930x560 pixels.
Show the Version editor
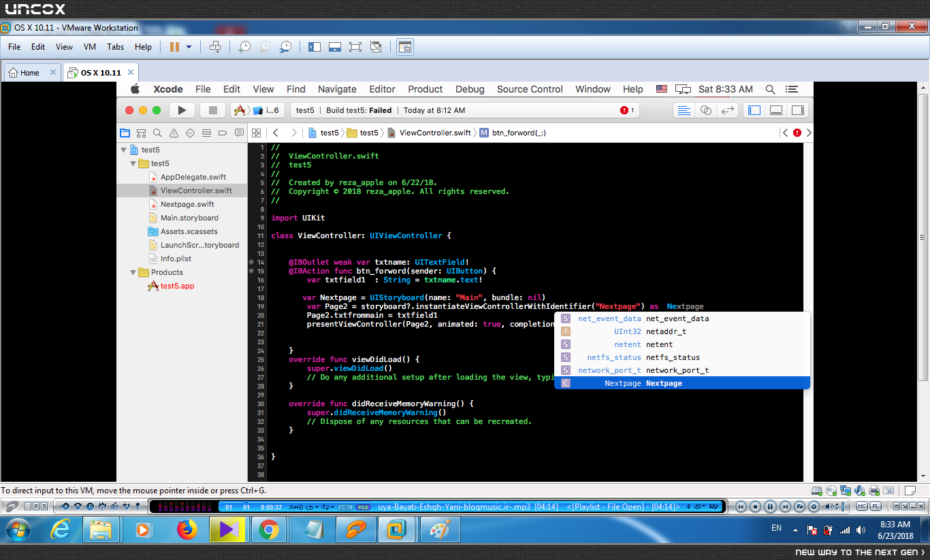point(728,110)
